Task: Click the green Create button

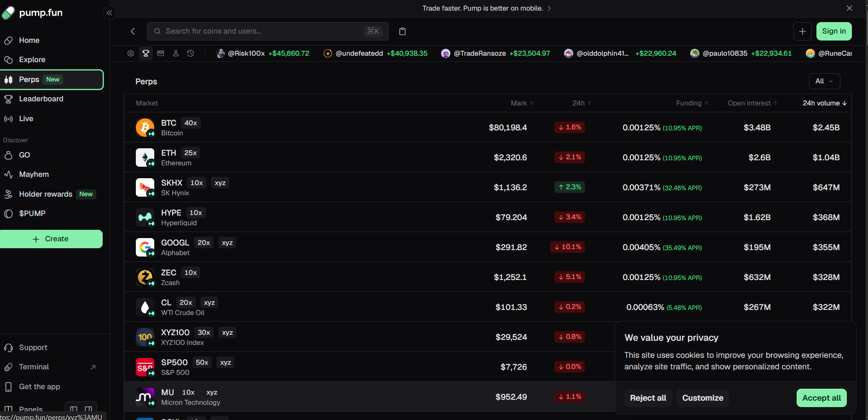Action: [x=51, y=239]
